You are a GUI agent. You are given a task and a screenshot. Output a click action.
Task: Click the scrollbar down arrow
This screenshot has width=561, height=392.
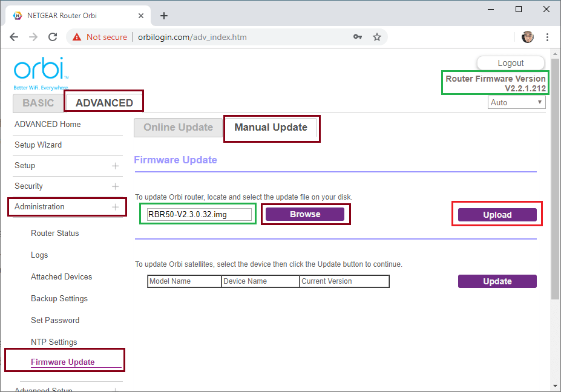555,386
